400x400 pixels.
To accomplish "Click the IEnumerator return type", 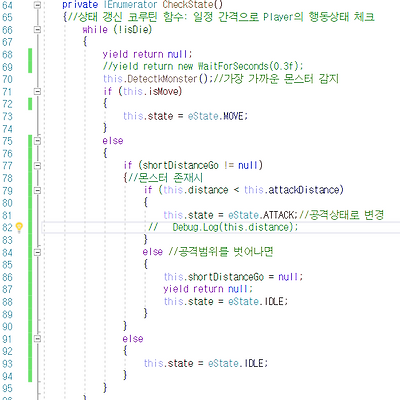I will click(130, 5).
